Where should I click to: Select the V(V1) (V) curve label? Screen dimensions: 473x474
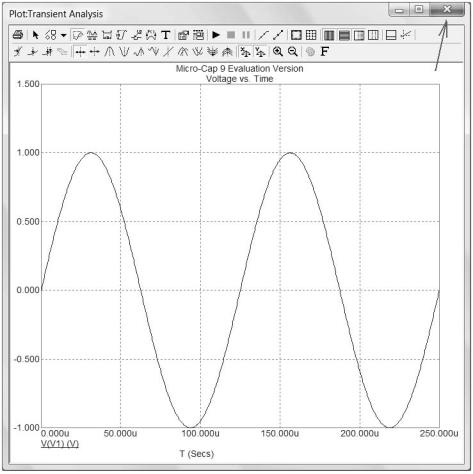[60, 444]
